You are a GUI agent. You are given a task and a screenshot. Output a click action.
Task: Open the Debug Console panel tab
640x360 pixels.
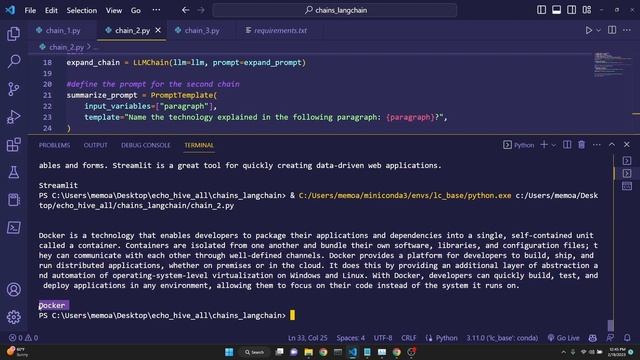coord(146,145)
